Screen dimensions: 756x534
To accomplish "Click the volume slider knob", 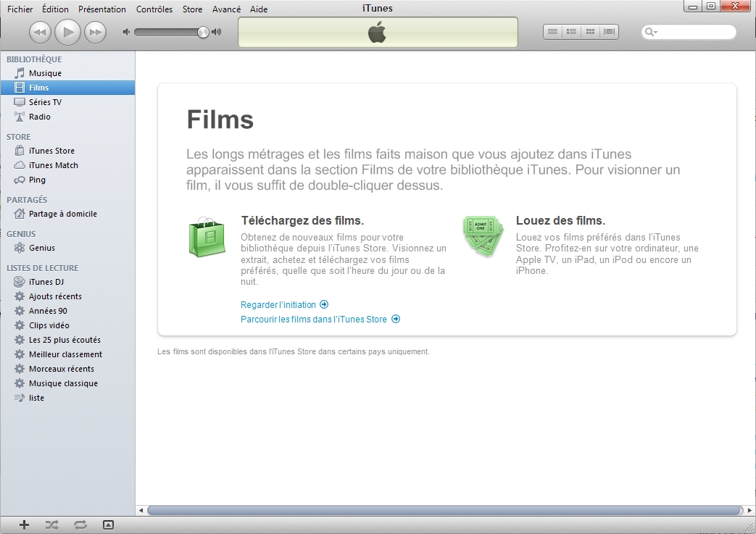I will coord(203,33).
